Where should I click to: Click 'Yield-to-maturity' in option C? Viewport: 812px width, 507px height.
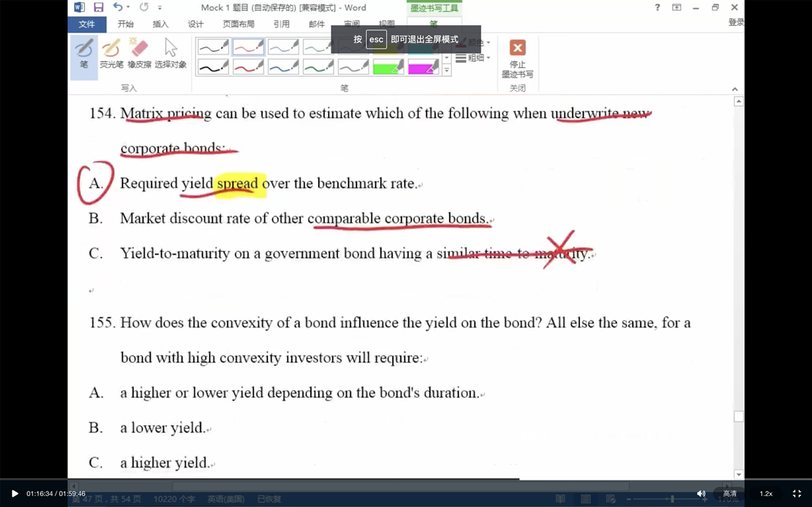click(175, 253)
